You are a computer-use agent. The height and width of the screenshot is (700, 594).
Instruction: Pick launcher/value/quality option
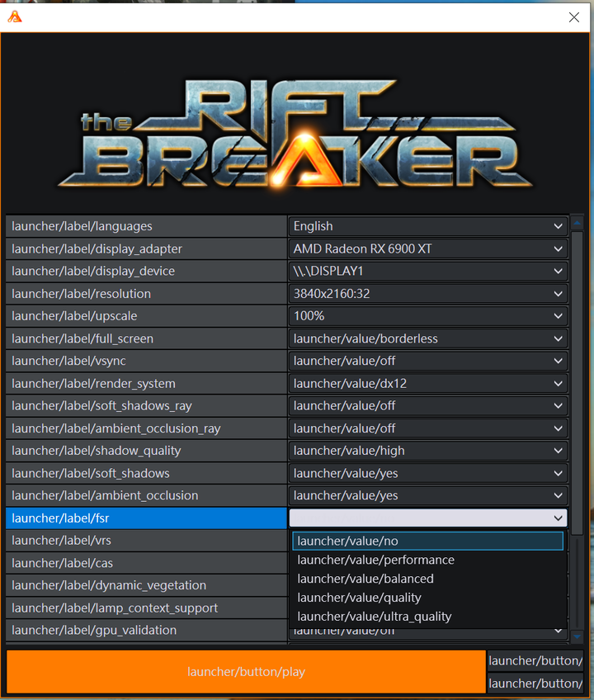(x=427, y=598)
